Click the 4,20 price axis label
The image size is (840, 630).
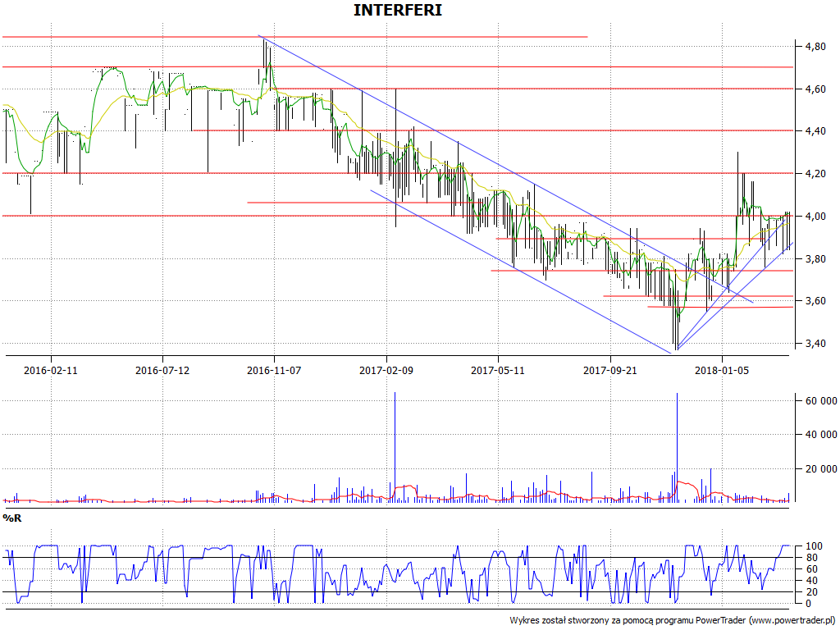[x=815, y=174]
